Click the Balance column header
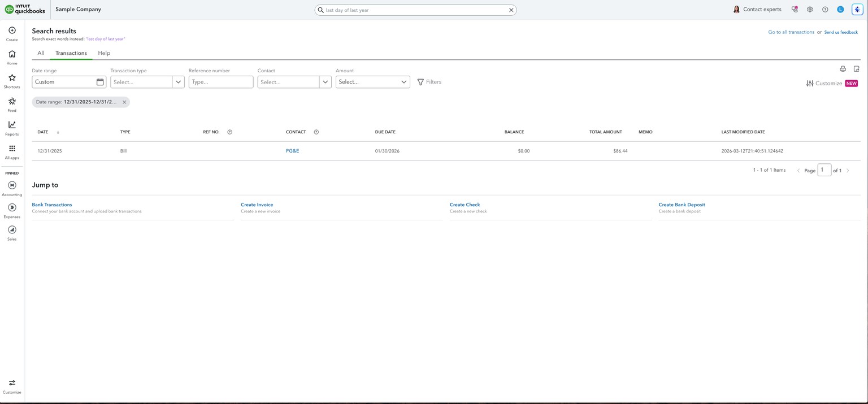 click(514, 132)
